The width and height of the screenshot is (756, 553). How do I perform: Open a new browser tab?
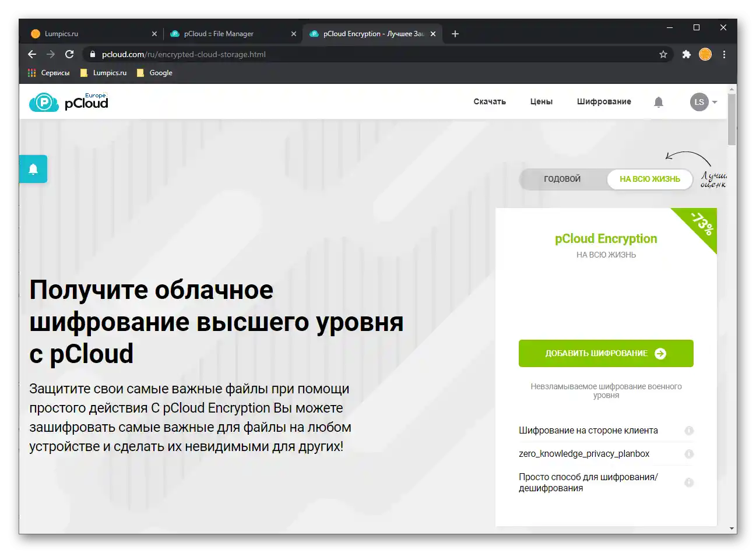(x=455, y=34)
